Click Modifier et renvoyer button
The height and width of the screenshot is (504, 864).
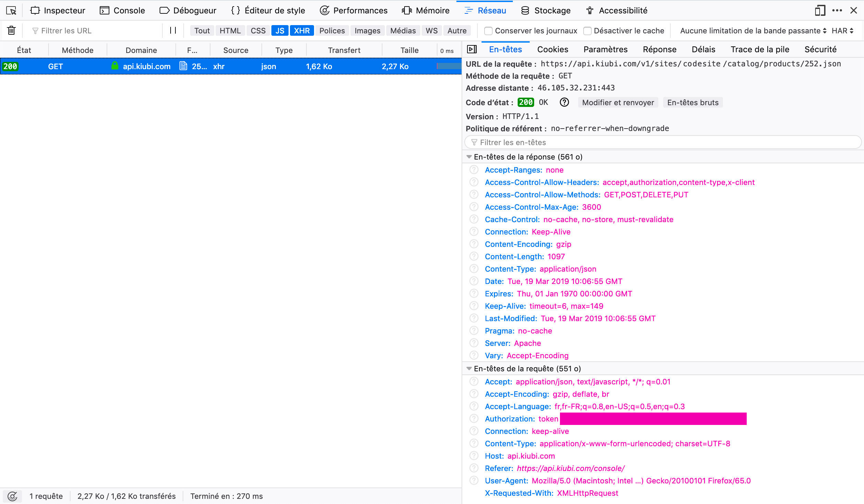point(618,102)
